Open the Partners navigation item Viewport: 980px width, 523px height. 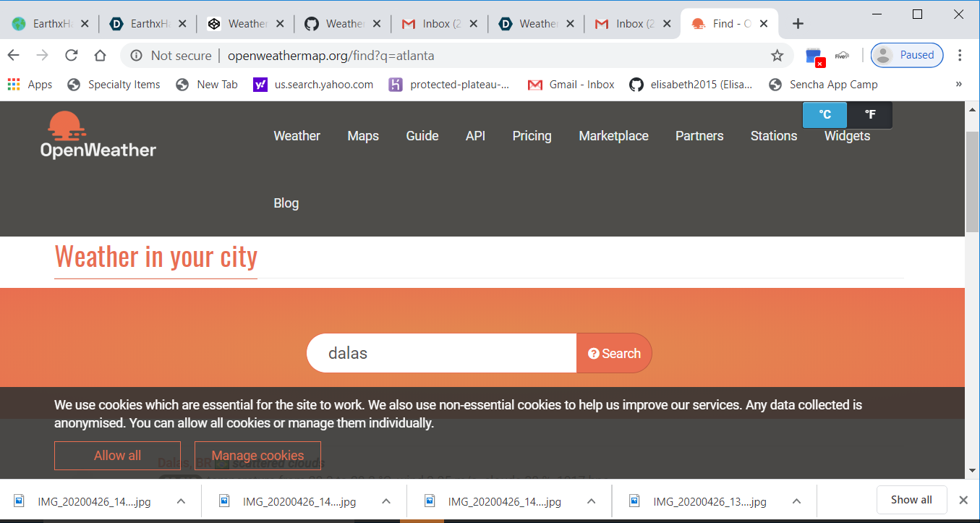[x=699, y=136]
